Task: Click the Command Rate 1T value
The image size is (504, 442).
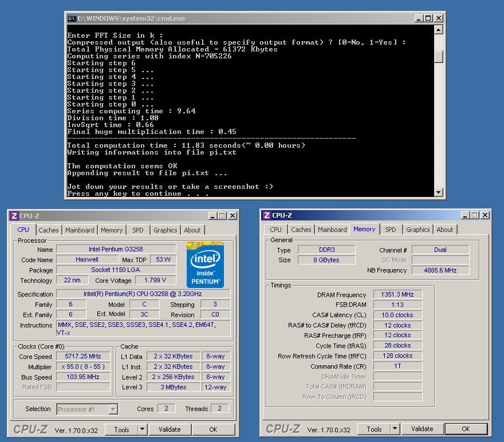Action: (397, 366)
